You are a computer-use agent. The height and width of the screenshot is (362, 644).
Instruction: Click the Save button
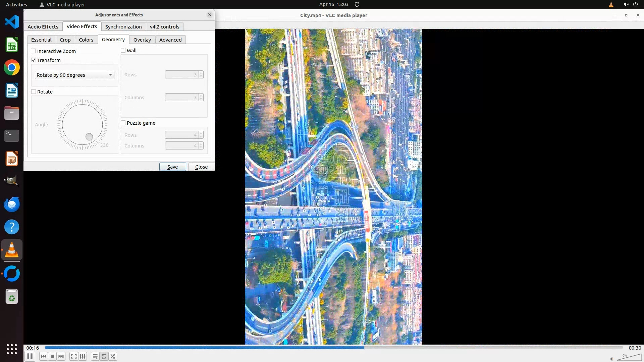[x=172, y=167]
